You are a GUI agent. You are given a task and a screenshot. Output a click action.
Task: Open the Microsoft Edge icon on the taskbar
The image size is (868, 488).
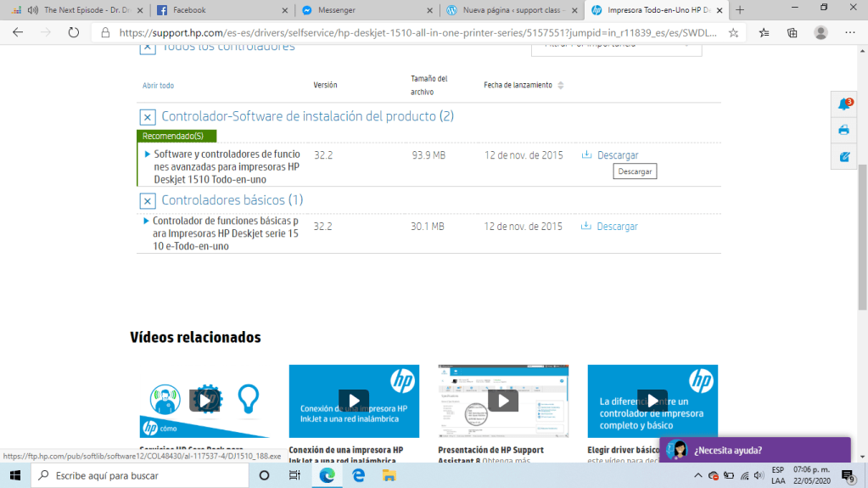pyautogui.click(x=328, y=475)
